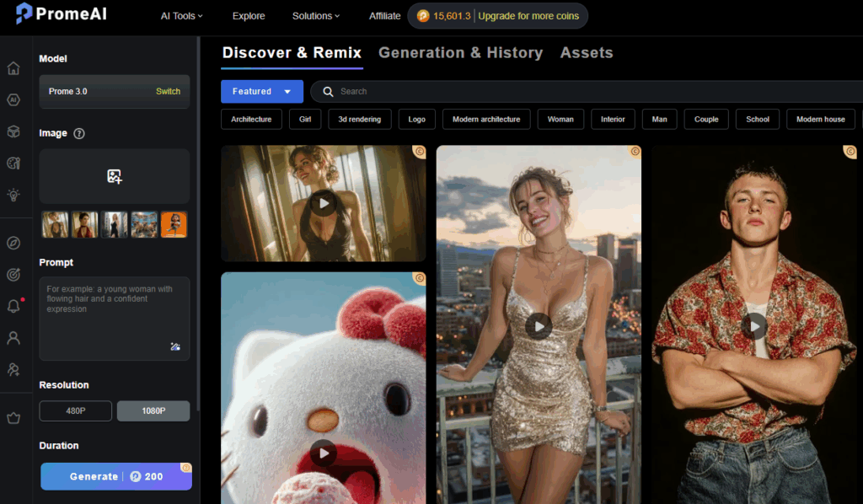Select fourth sample thumbnail, group scene
This screenshot has width=863, height=504.
pyautogui.click(x=144, y=224)
